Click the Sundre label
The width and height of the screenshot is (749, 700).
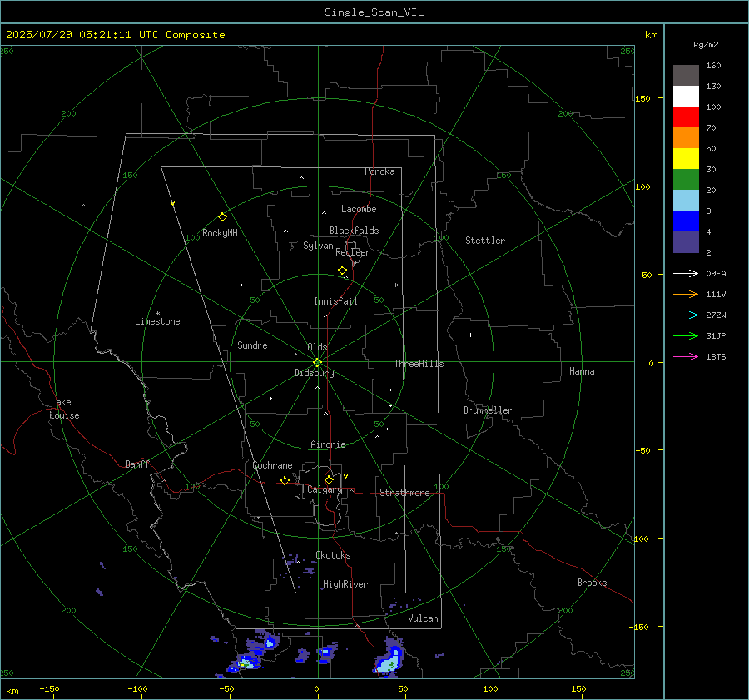click(x=252, y=345)
